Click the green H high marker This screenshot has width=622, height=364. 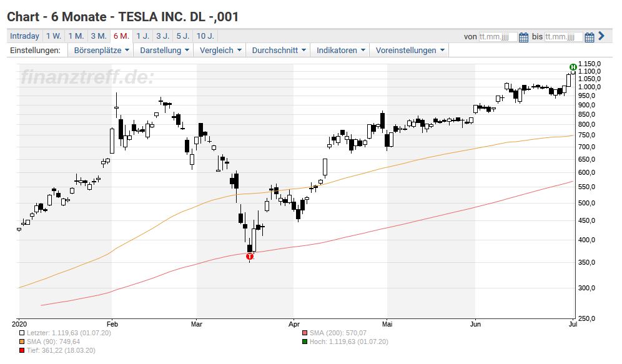[x=573, y=67]
